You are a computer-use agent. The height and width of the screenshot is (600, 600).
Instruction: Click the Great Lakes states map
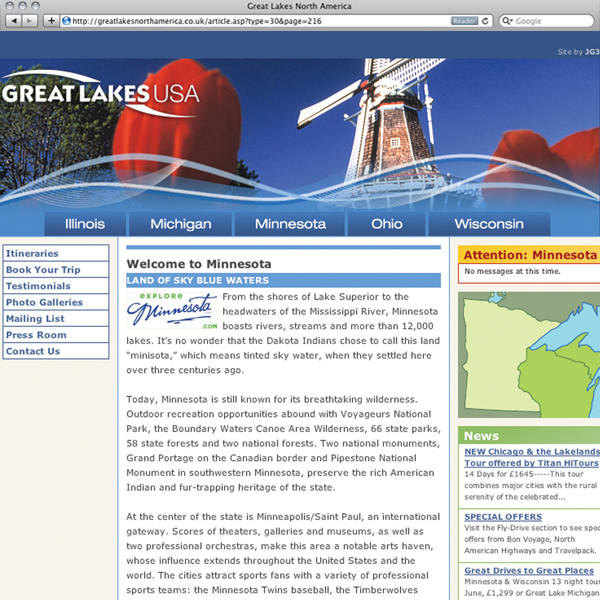tap(529, 355)
